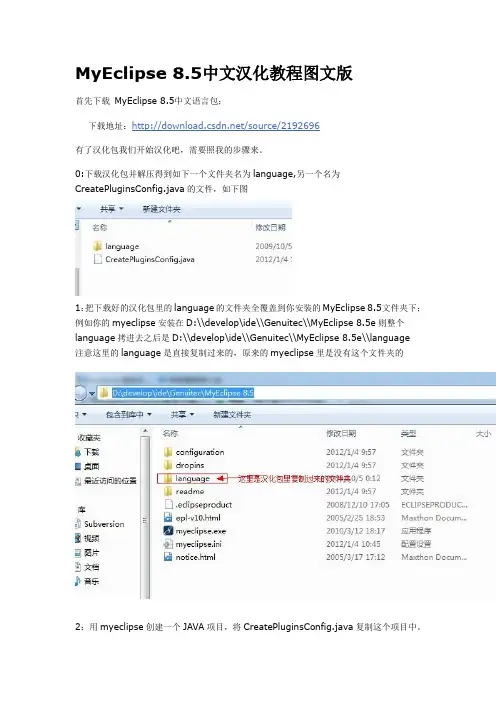Click date "2008/12/10 17:05"

(x=358, y=505)
